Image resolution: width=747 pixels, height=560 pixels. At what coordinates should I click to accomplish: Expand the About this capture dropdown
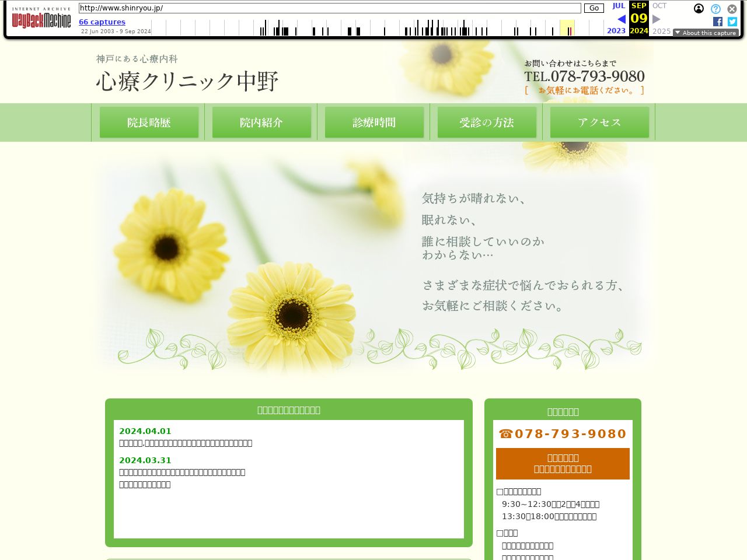point(706,33)
